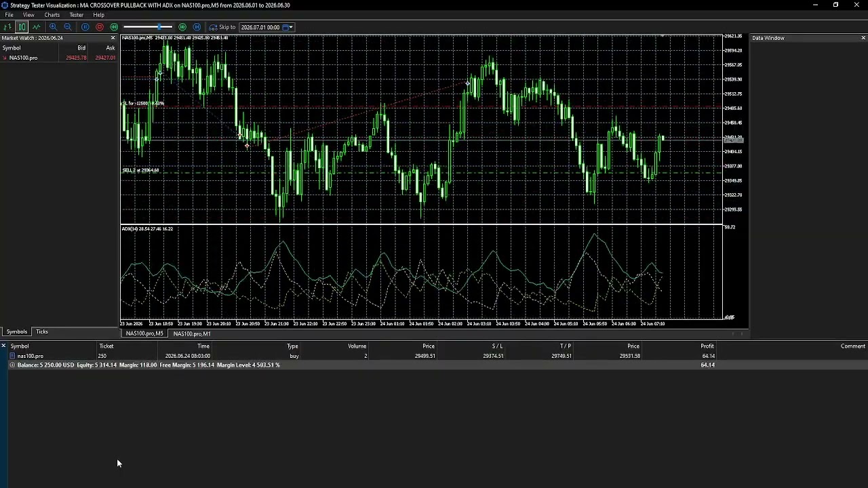Click the green rewind speed button
The height and width of the screenshot is (488, 868).
(114, 27)
